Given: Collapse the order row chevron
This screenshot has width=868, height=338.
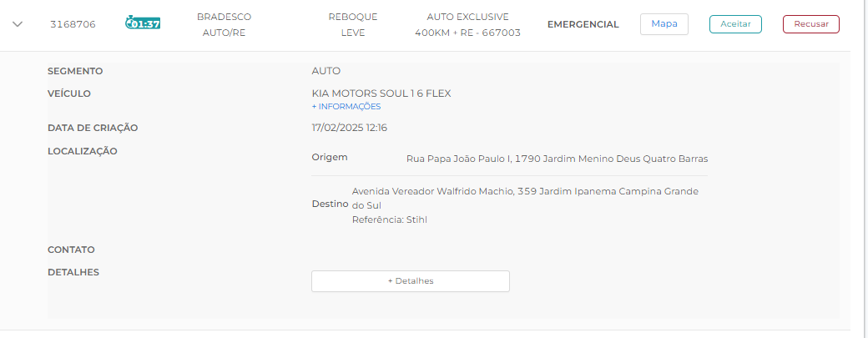Looking at the screenshot, I should coord(18,24).
